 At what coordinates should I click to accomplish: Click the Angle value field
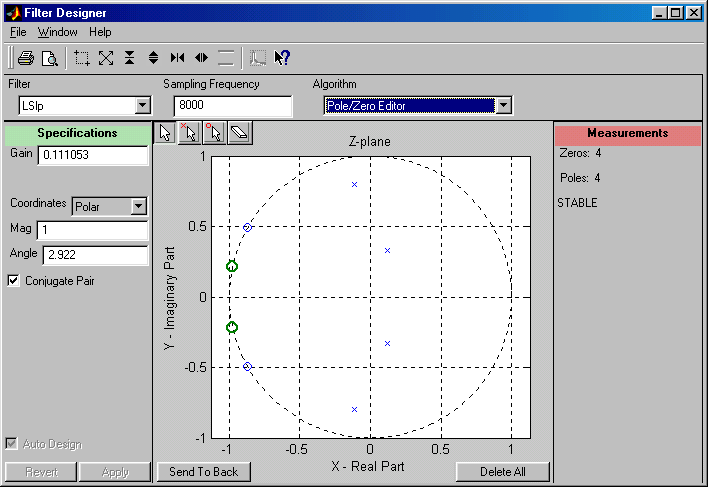[95, 255]
